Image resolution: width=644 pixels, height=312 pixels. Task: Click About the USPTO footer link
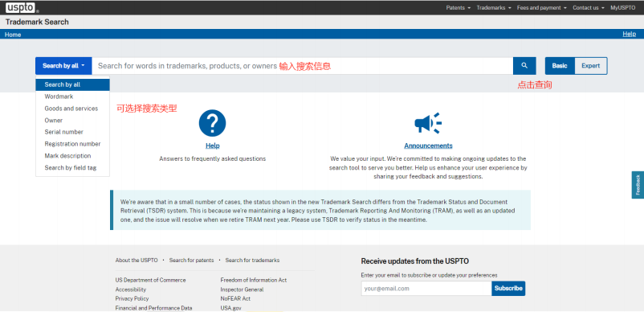137,261
